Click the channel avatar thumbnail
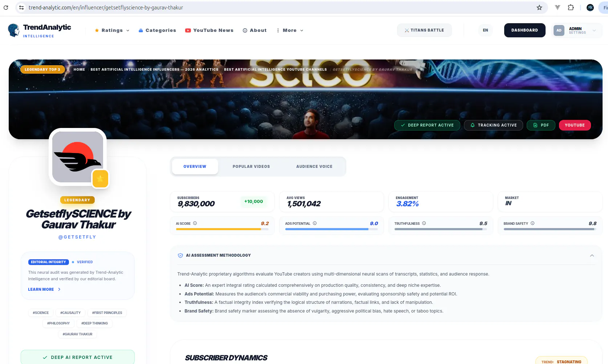The height and width of the screenshot is (364, 608). tap(78, 157)
